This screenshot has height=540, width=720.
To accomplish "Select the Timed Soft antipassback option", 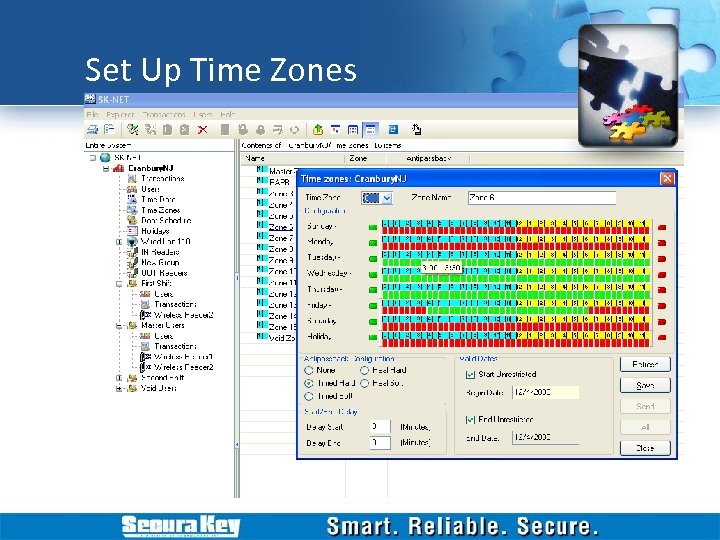I will click(x=309, y=396).
